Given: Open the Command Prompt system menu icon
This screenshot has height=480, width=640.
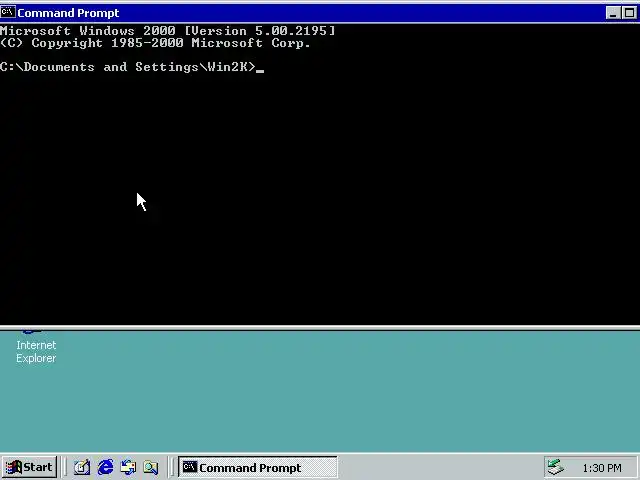Looking at the screenshot, I should [7, 12].
